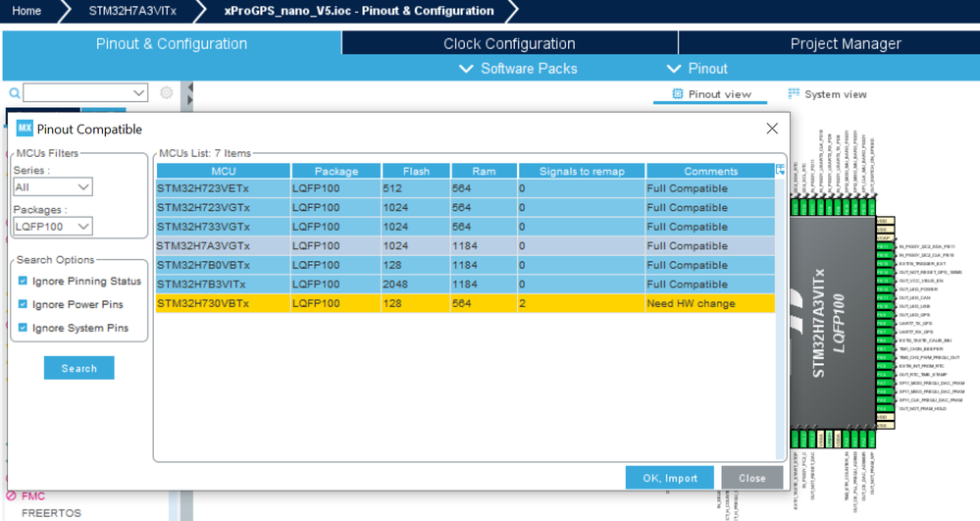The width and height of the screenshot is (980, 521).
Task: Open the category search combo box dropdown arrow
Action: (x=138, y=93)
